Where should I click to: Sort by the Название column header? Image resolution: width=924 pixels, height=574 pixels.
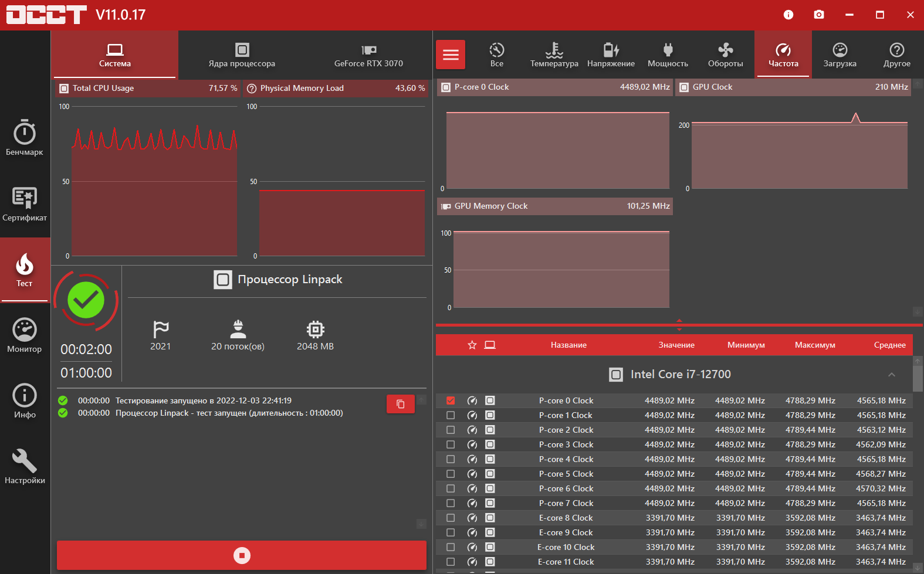[x=568, y=345]
